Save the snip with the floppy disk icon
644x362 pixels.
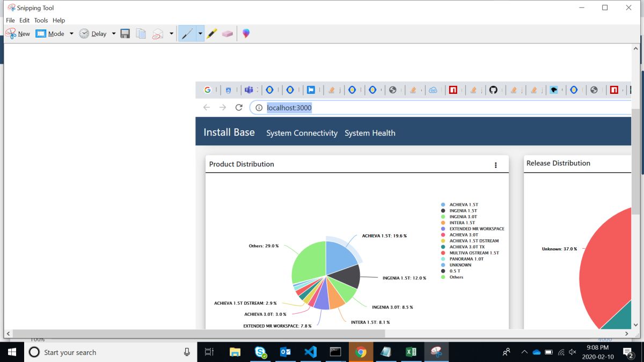(x=125, y=33)
